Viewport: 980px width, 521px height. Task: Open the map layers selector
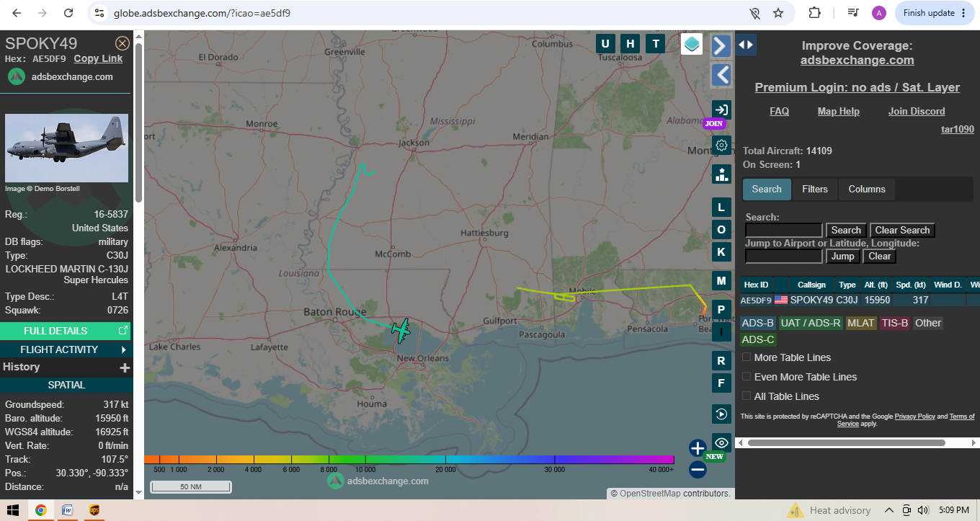click(x=692, y=44)
